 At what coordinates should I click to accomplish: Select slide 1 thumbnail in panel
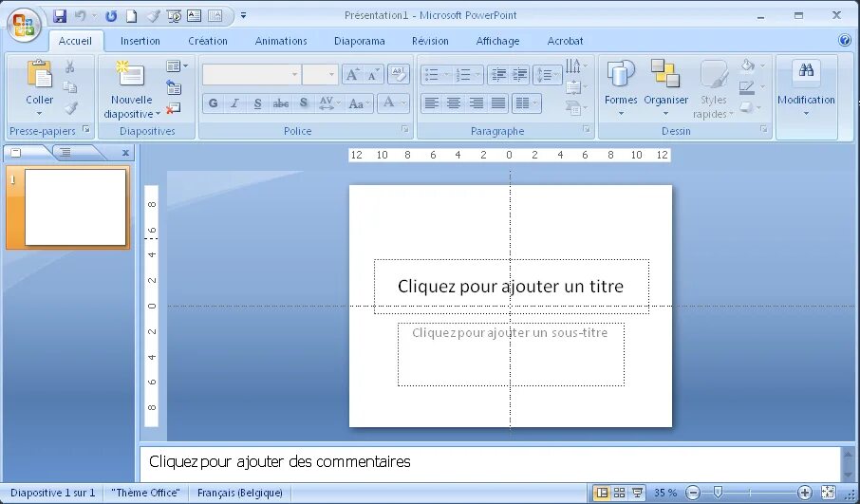pos(75,207)
